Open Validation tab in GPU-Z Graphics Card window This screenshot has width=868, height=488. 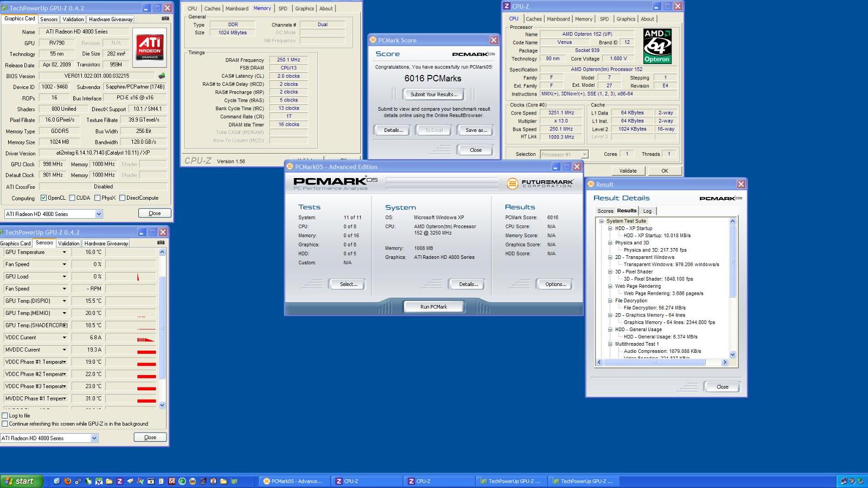73,19
